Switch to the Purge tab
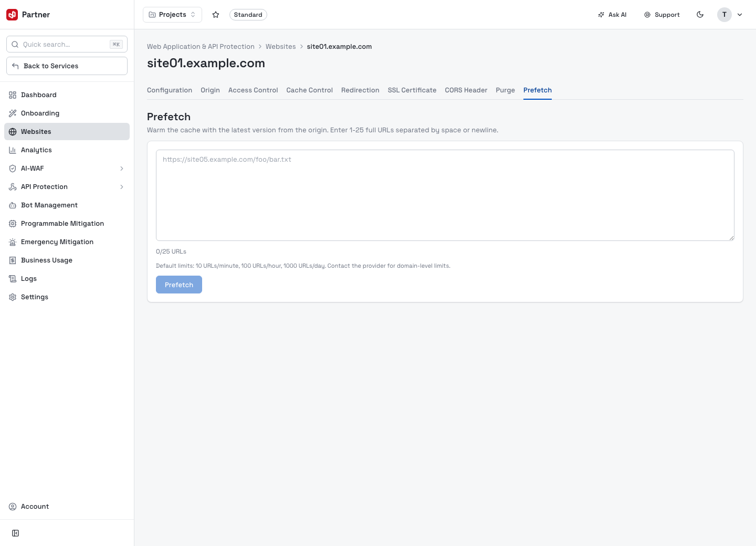This screenshot has height=546, width=756. (505, 90)
